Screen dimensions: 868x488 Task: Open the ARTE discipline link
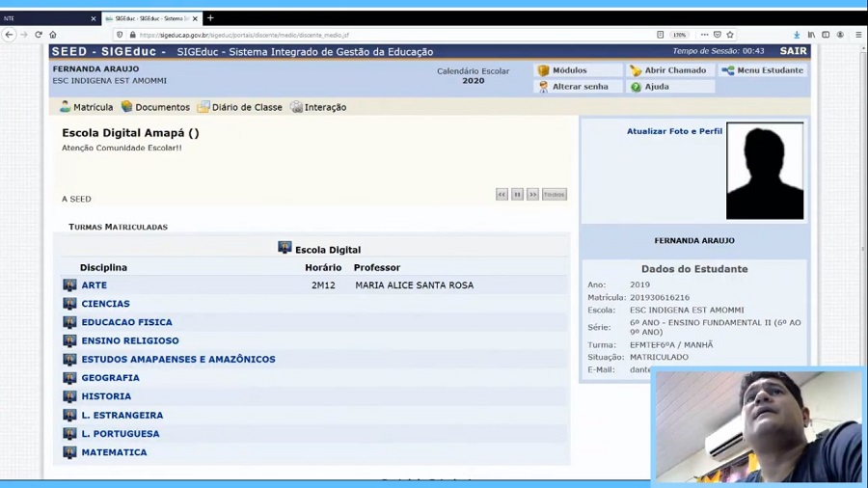(95, 285)
